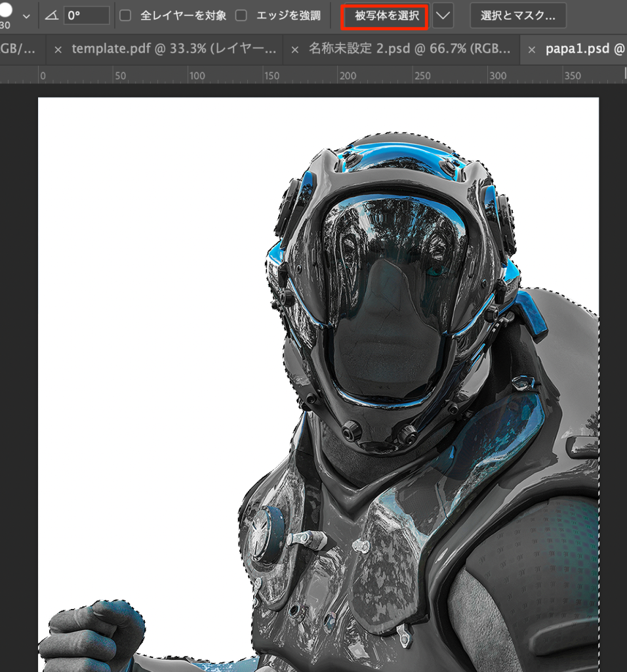
Task: Open 選択とマスク... workspace
Action: tap(517, 16)
